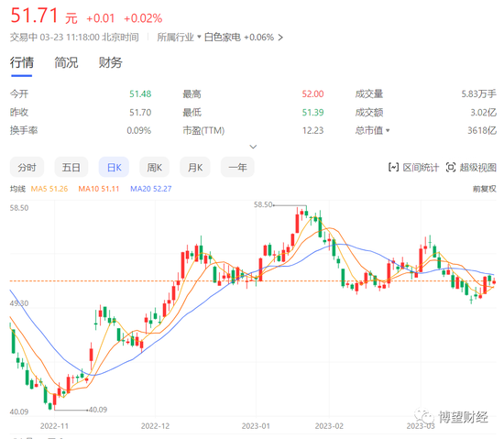Switch to the 简况 tab
This screenshot has height=439, width=504.
tap(66, 62)
